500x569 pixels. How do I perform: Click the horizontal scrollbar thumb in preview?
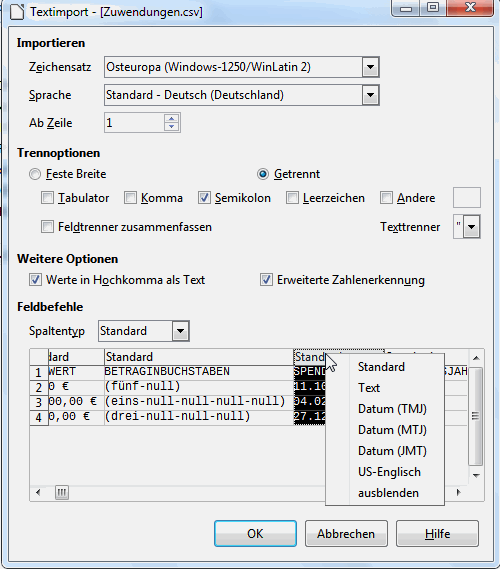click(62, 492)
